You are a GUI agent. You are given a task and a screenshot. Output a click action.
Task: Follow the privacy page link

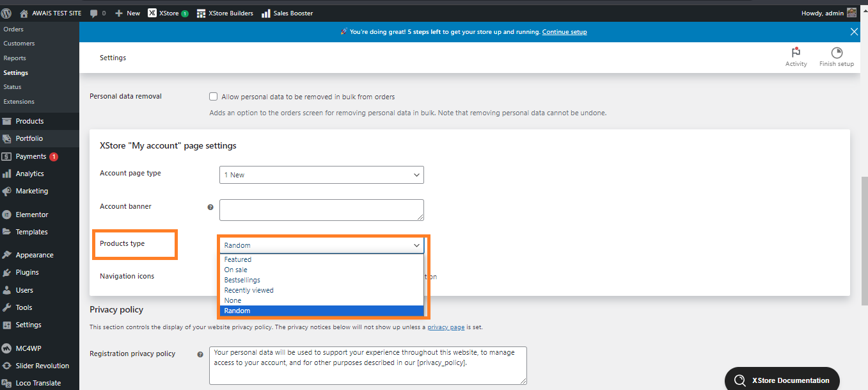pyautogui.click(x=446, y=327)
